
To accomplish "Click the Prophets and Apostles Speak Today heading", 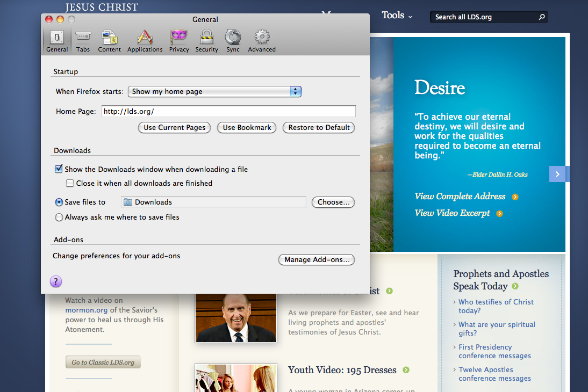I will click(500, 280).
